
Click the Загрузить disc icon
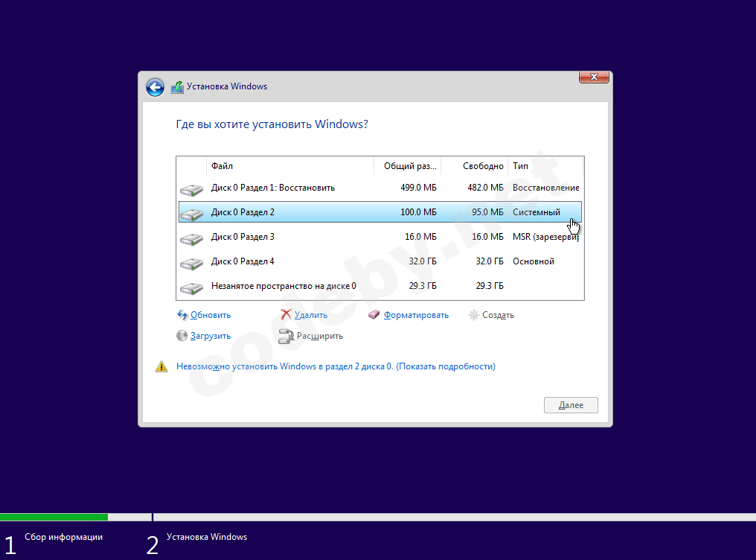(182, 336)
